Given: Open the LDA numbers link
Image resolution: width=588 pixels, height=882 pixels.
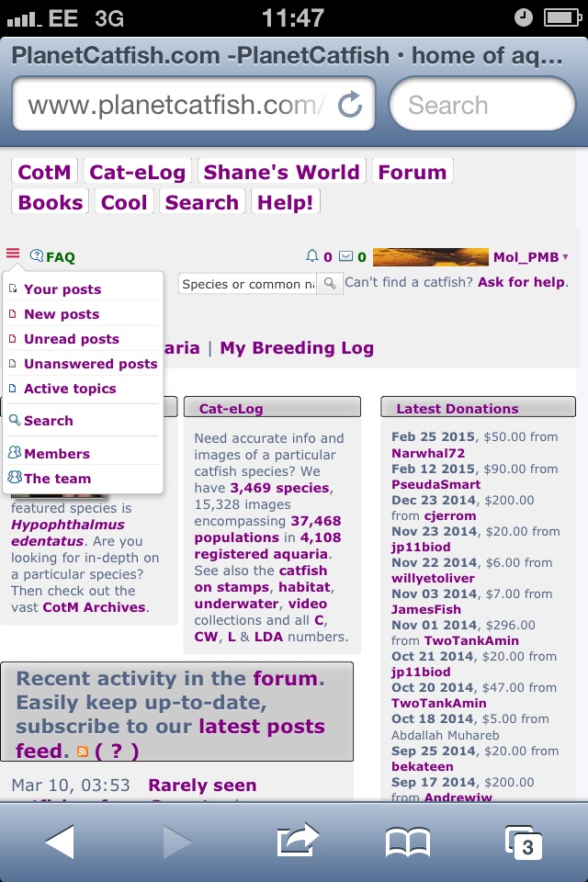Looking at the screenshot, I should pyautogui.click(x=268, y=637).
